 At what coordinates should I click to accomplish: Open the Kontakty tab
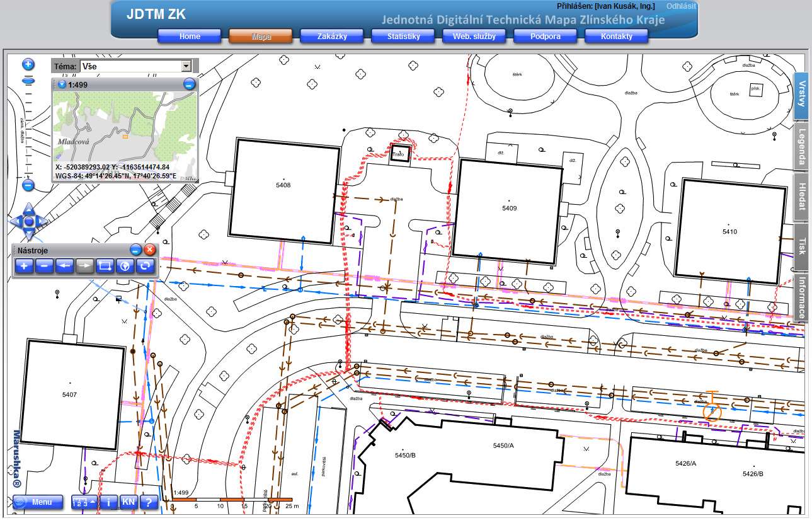[617, 37]
